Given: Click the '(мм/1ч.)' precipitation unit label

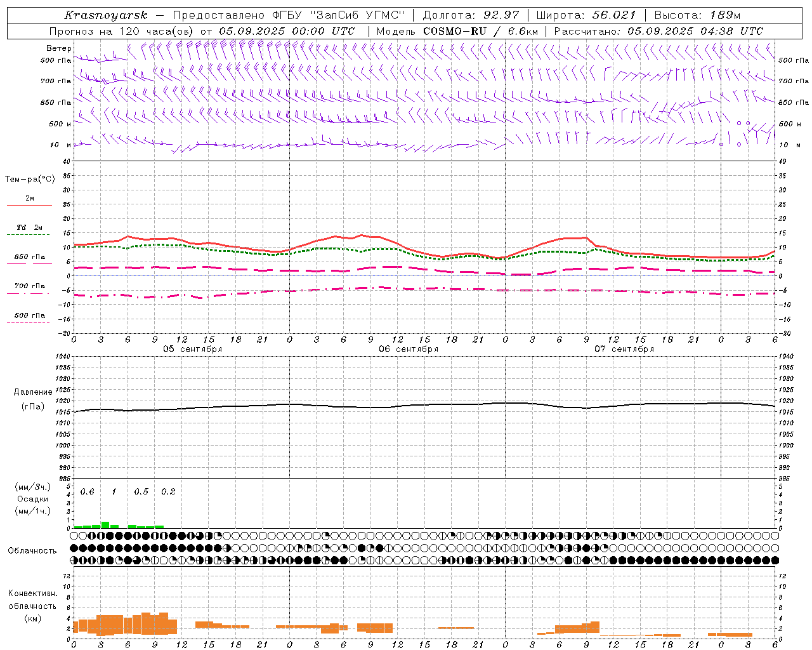Looking at the screenshot, I should tap(32, 511).
